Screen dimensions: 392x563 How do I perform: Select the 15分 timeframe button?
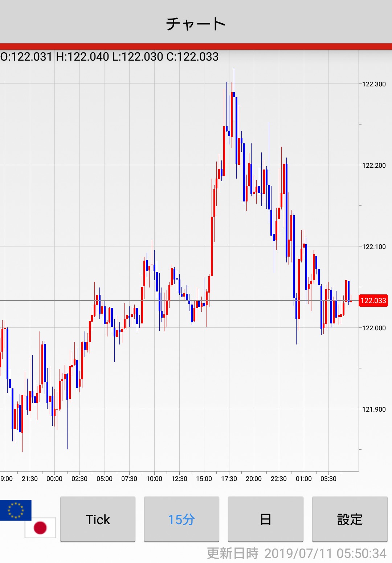click(181, 519)
